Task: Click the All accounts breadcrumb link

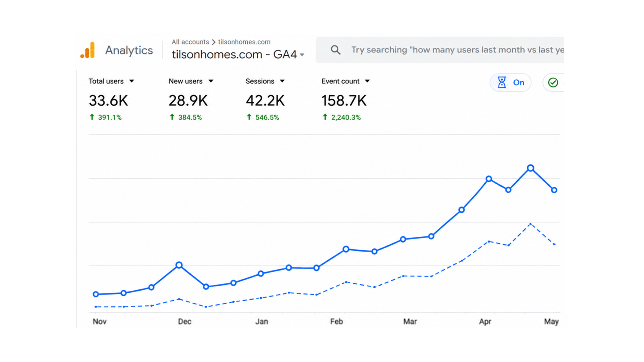Action: (190, 42)
